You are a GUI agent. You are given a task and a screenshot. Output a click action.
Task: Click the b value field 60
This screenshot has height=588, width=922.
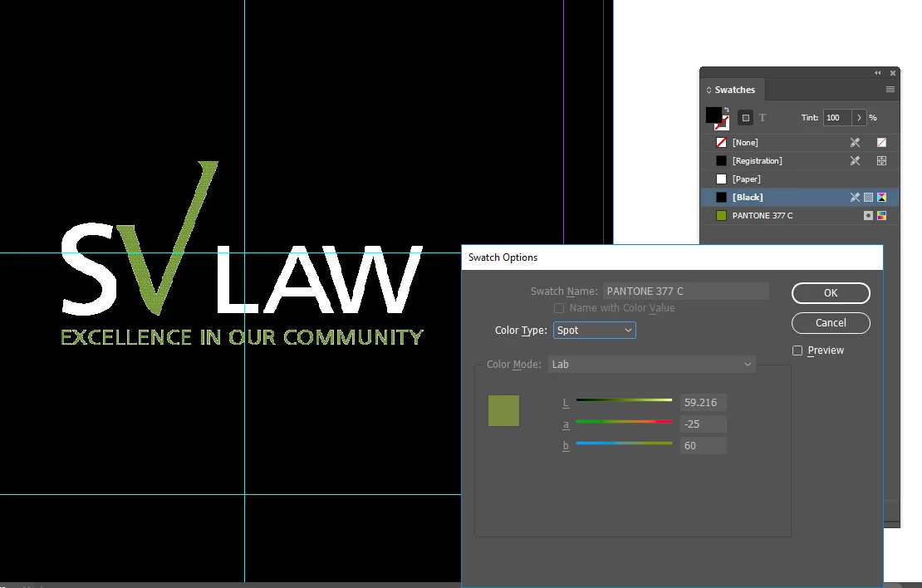point(703,446)
